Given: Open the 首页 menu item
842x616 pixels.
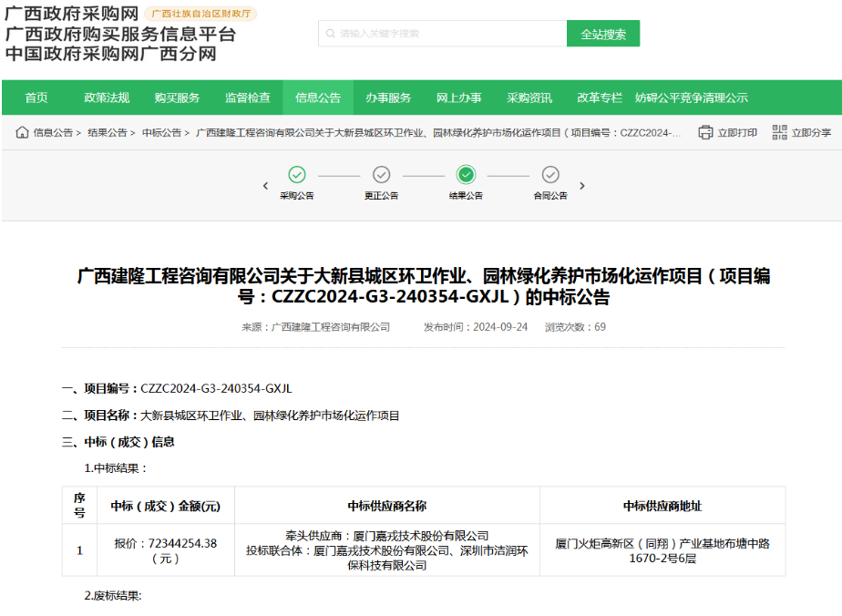Looking at the screenshot, I should (x=36, y=98).
